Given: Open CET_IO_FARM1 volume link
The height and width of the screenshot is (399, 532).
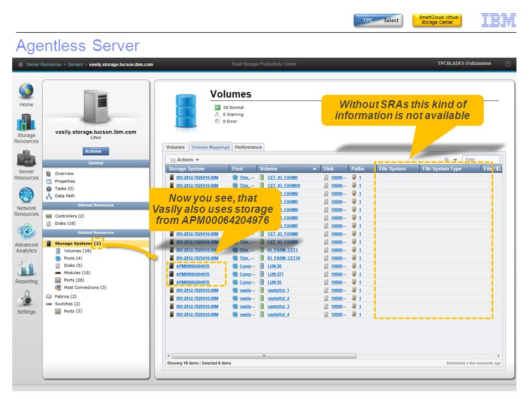Looking at the screenshot, I should pyautogui.click(x=282, y=177).
